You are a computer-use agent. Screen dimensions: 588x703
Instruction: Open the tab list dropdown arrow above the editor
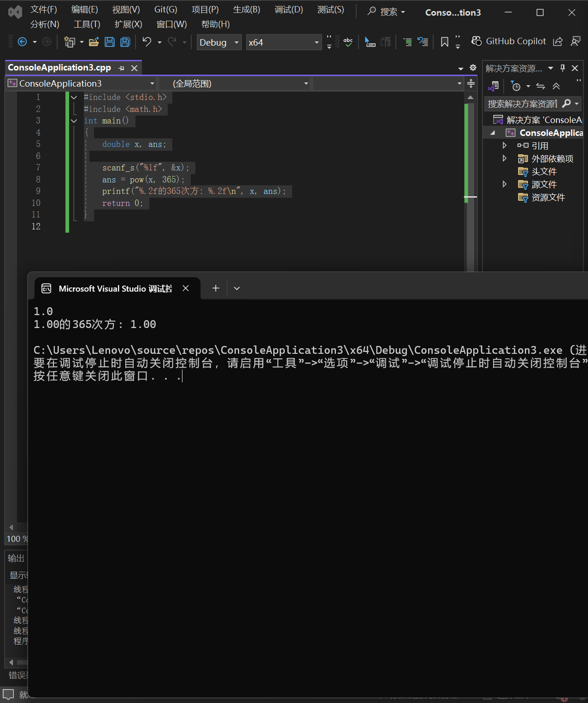tap(461, 69)
